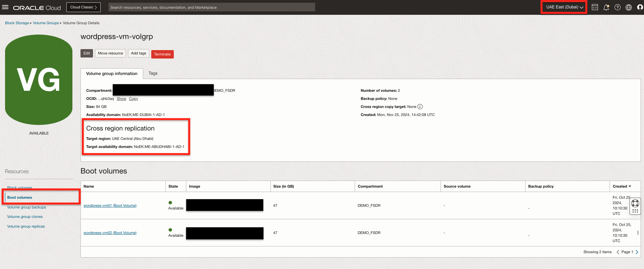Viewport: 644px width, 269px height.
Task: Click the Add tags button
Action: click(x=138, y=53)
